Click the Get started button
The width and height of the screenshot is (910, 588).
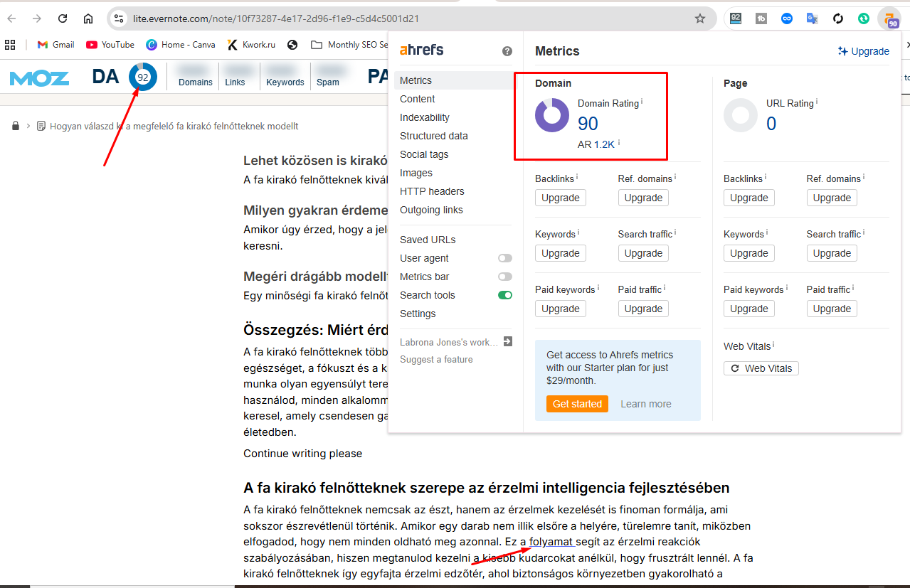coord(577,403)
